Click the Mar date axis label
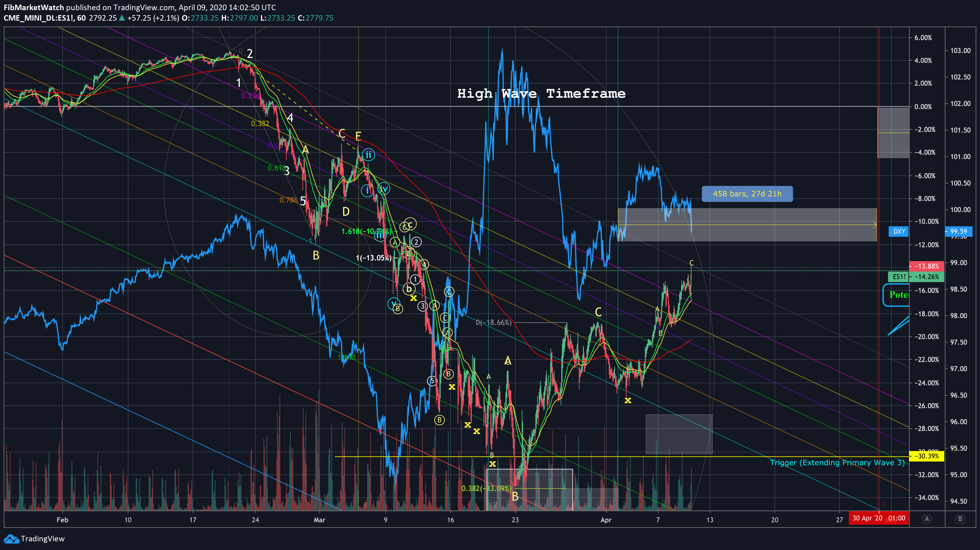The width and height of the screenshot is (980, 550). pyautogui.click(x=320, y=519)
